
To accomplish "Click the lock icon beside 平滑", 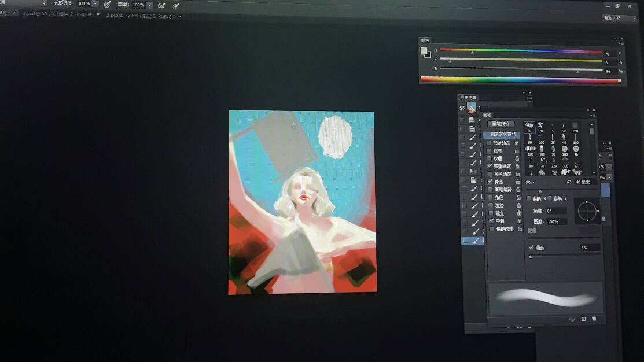I will point(519,221).
